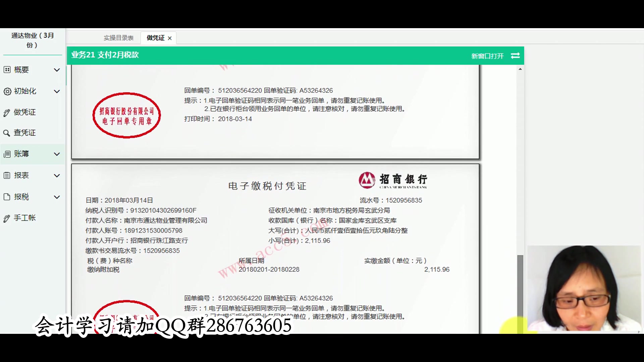Expand the 报税 section chevron

click(57, 196)
